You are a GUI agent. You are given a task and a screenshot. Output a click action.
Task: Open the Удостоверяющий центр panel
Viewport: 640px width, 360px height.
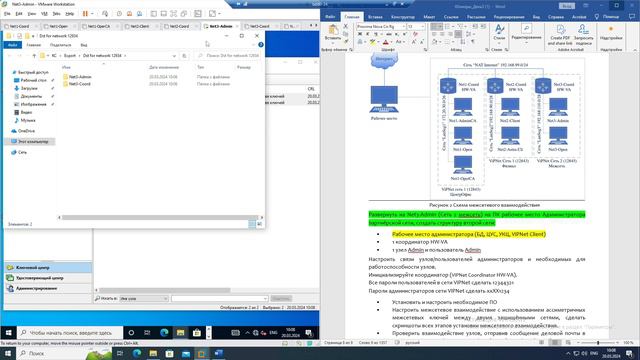(48, 278)
